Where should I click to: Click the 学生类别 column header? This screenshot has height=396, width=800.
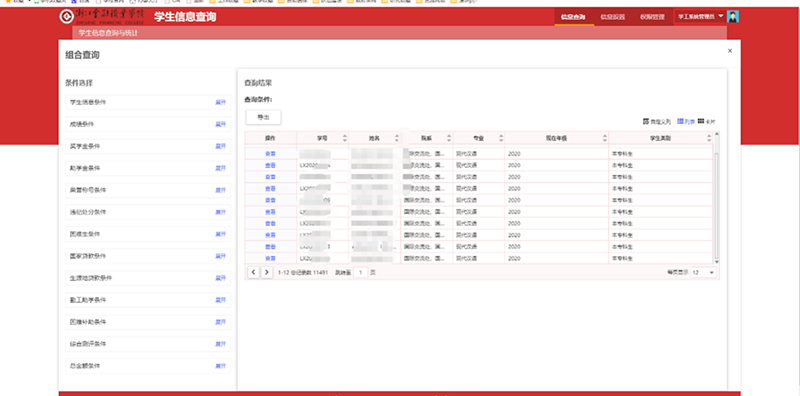660,138
